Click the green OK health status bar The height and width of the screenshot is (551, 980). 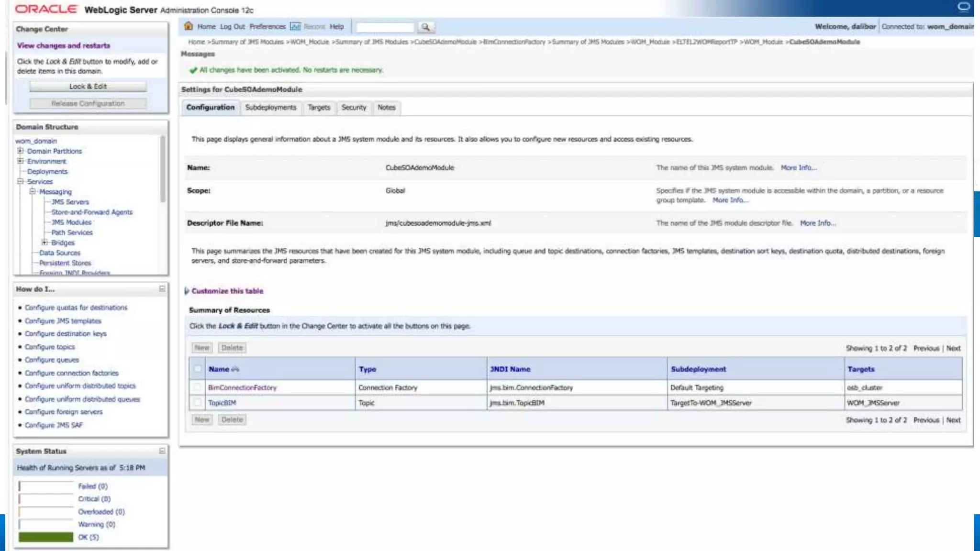point(46,537)
